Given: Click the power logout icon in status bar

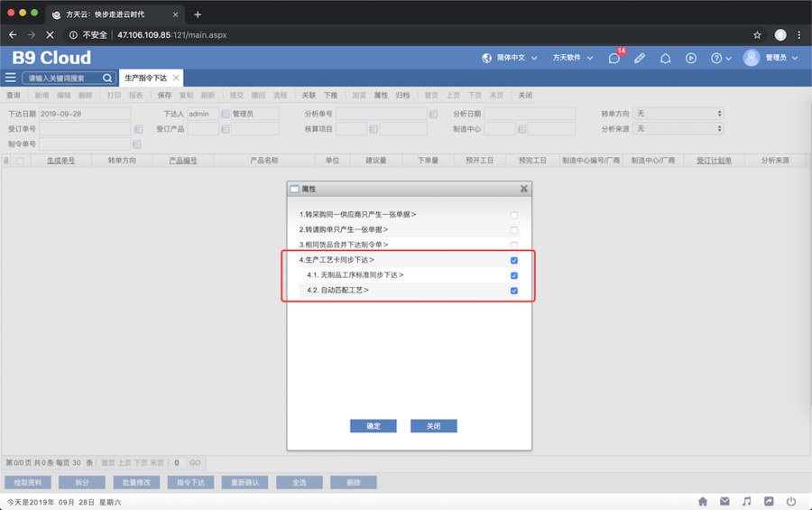Looking at the screenshot, I should [790, 501].
